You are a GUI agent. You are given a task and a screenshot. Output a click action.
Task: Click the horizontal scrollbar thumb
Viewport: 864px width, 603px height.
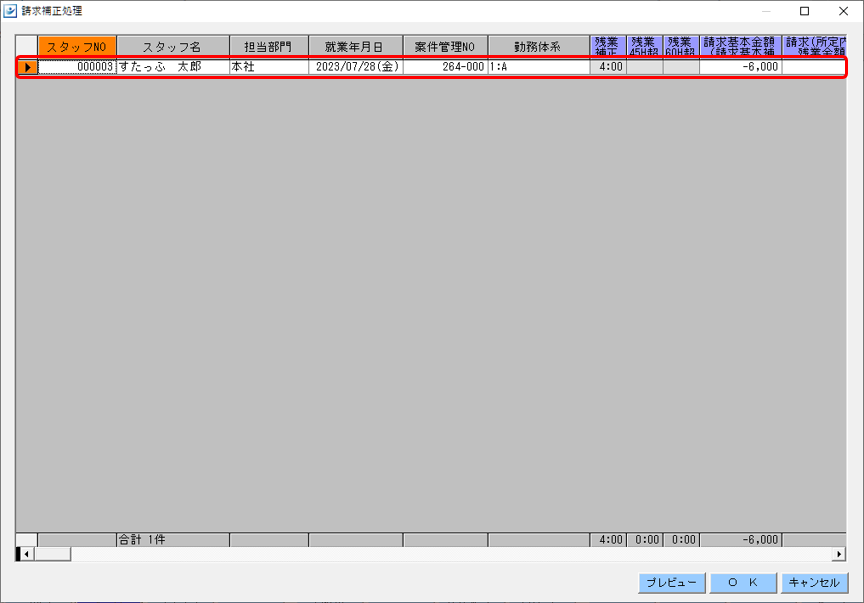(x=52, y=554)
